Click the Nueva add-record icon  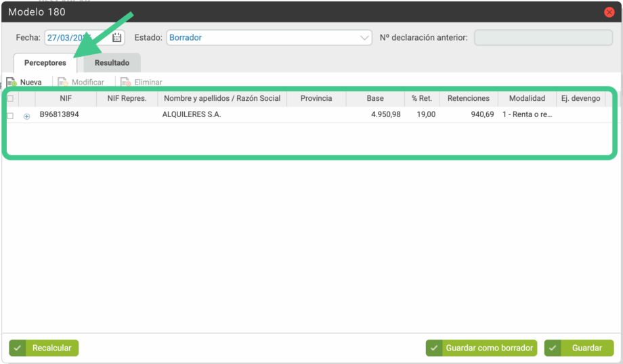pyautogui.click(x=12, y=83)
